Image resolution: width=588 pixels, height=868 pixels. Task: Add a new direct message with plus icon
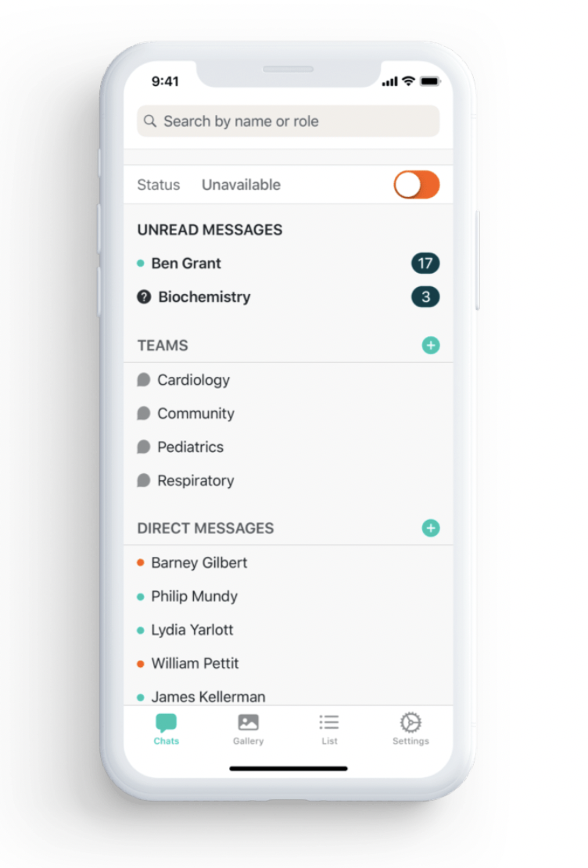tap(431, 528)
